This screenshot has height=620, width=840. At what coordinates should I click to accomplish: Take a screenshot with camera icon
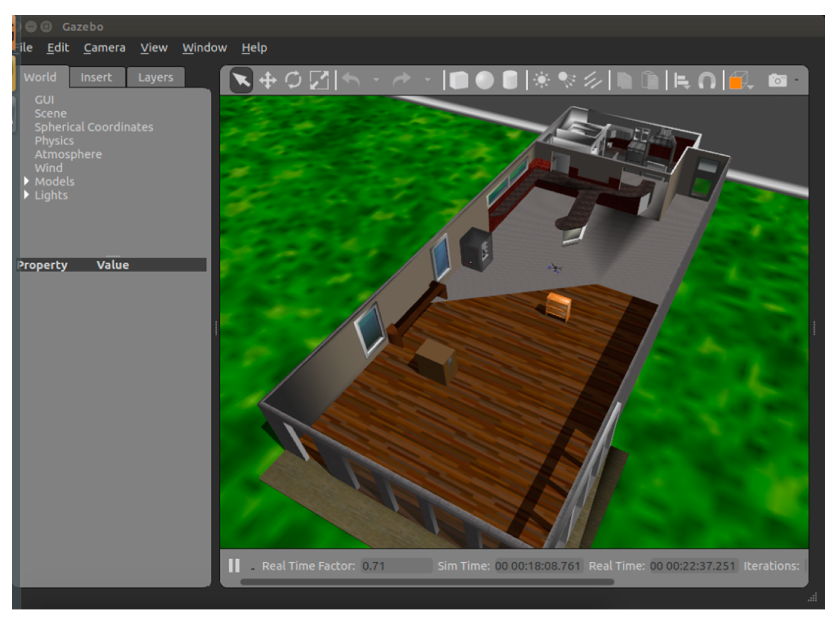pyautogui.click(x=778, y=80)
